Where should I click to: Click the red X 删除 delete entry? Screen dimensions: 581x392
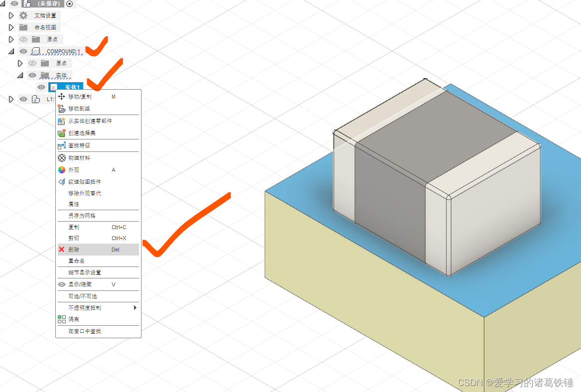point(62,250)
